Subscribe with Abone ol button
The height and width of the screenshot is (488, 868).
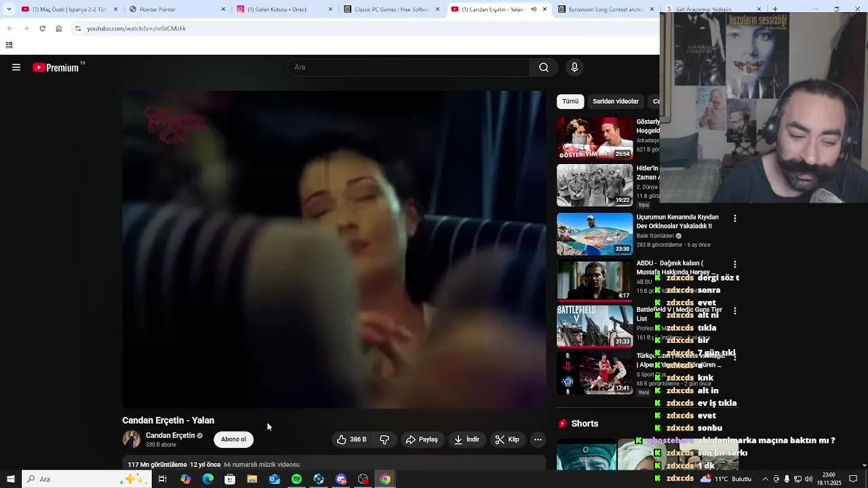coord(233,439)
